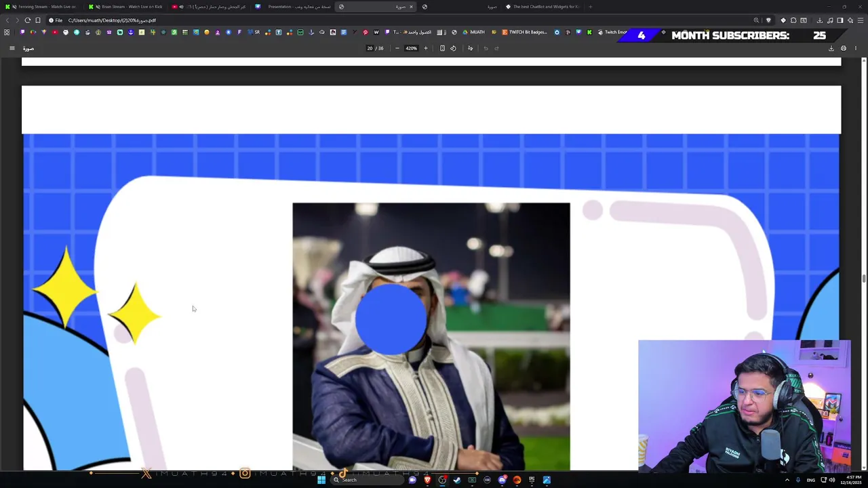Toggle the browser sidebar panel
The height and width of the screenshot is (488, 868).
coord(840,20)
